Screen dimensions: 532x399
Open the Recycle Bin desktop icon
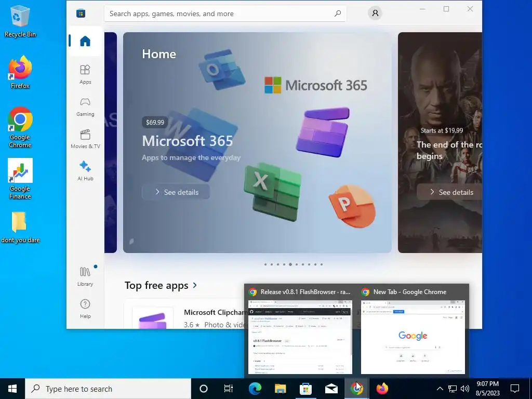pyautogui.click(x=20, y=21)
